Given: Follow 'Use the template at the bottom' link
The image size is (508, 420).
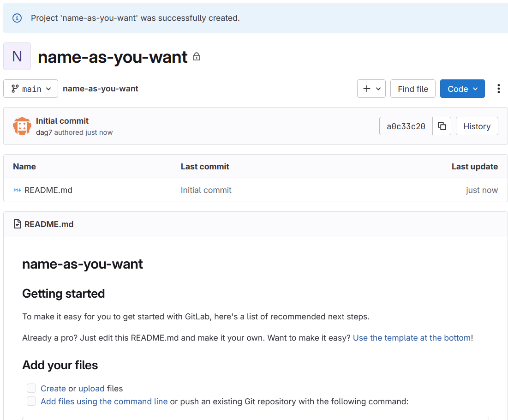Looking at the screenshot, I should 412,338.
